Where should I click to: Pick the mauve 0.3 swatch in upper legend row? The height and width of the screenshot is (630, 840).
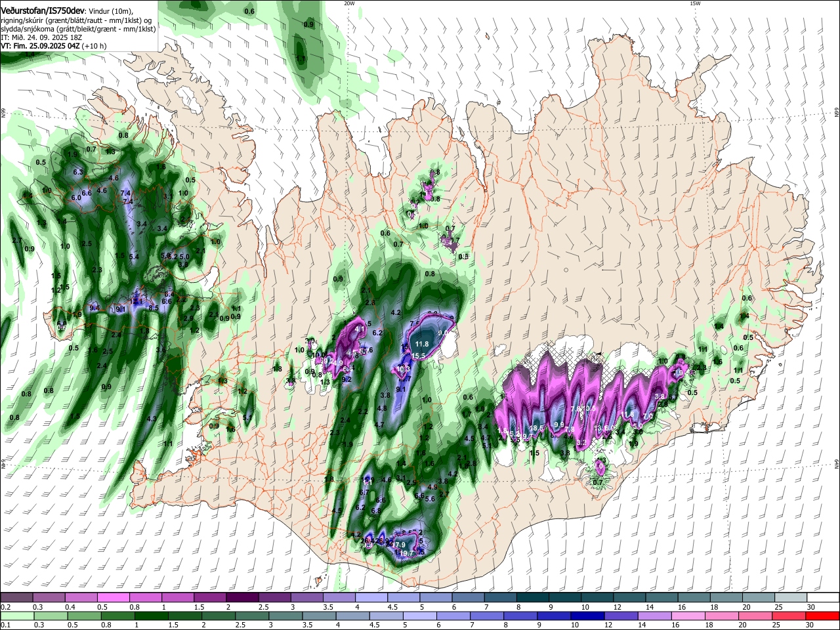click(49, 598)
